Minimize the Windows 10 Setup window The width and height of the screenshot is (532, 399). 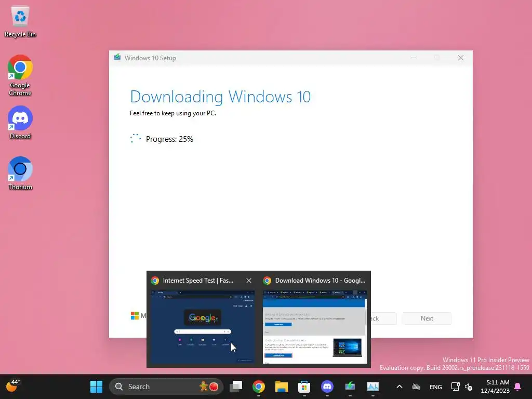(413, 58)
